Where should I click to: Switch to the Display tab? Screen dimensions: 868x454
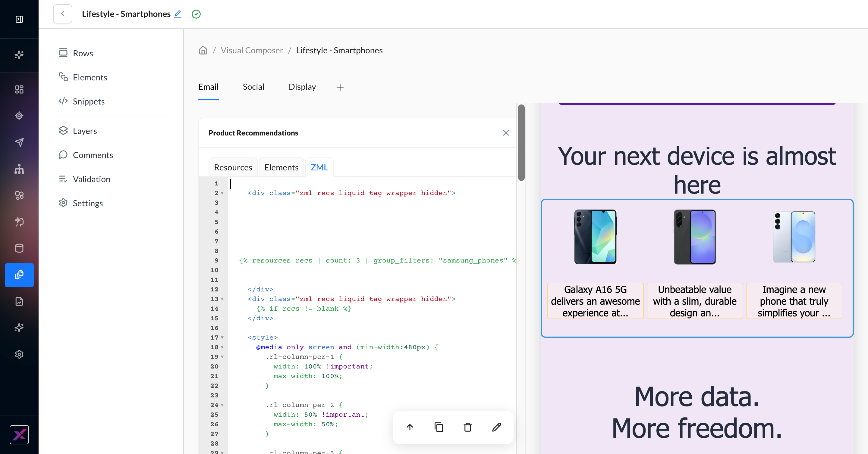[302, 87]
